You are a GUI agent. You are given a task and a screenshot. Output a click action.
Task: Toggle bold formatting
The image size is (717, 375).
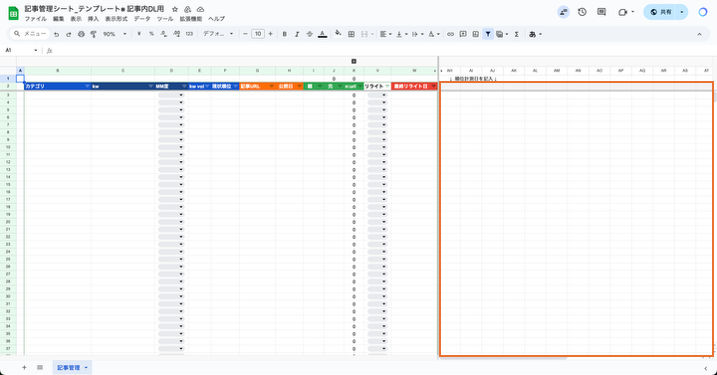click(284, 34)
